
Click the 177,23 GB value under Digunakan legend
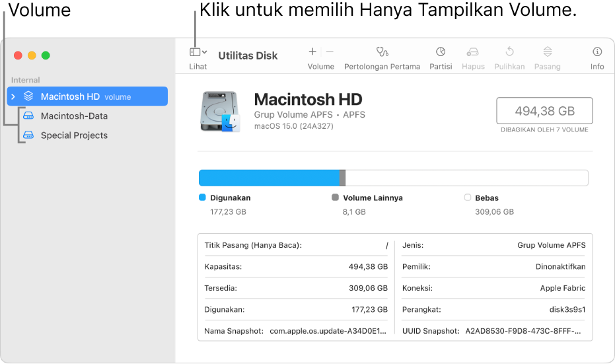click(229, 212)
